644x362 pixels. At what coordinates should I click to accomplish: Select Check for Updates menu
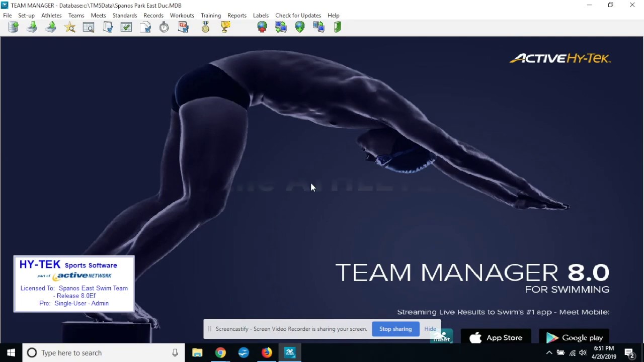click(298, 16)
